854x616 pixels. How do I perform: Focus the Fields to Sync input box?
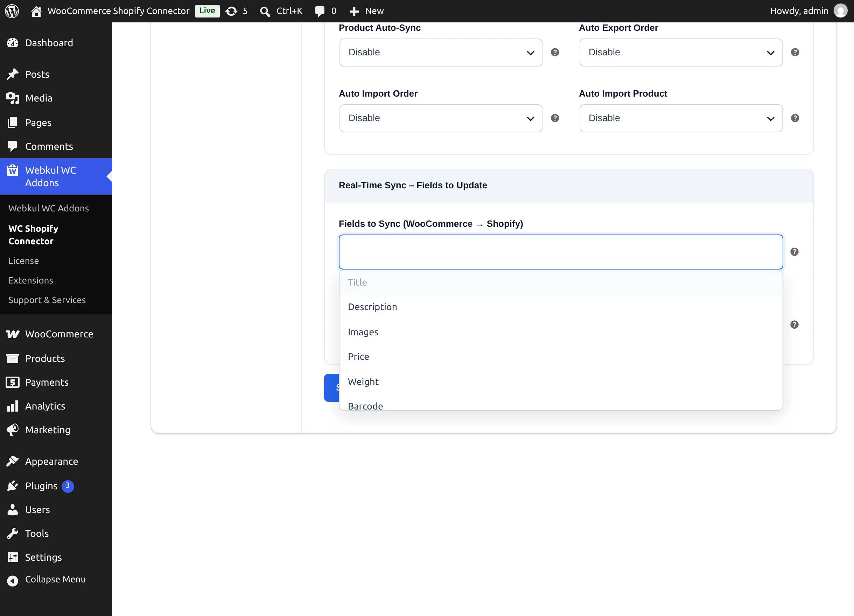click(561, 252)
